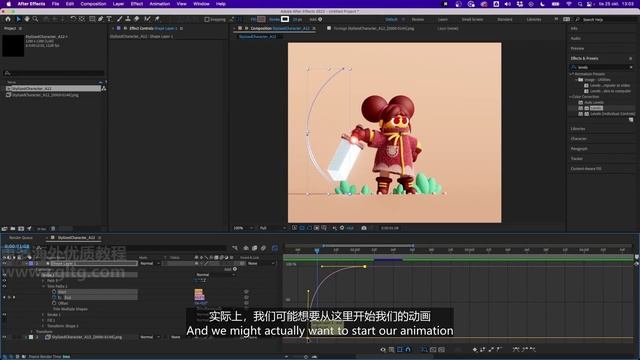
Task: Toggle visibility of the png layer
Action: click(x=4, y=337)
